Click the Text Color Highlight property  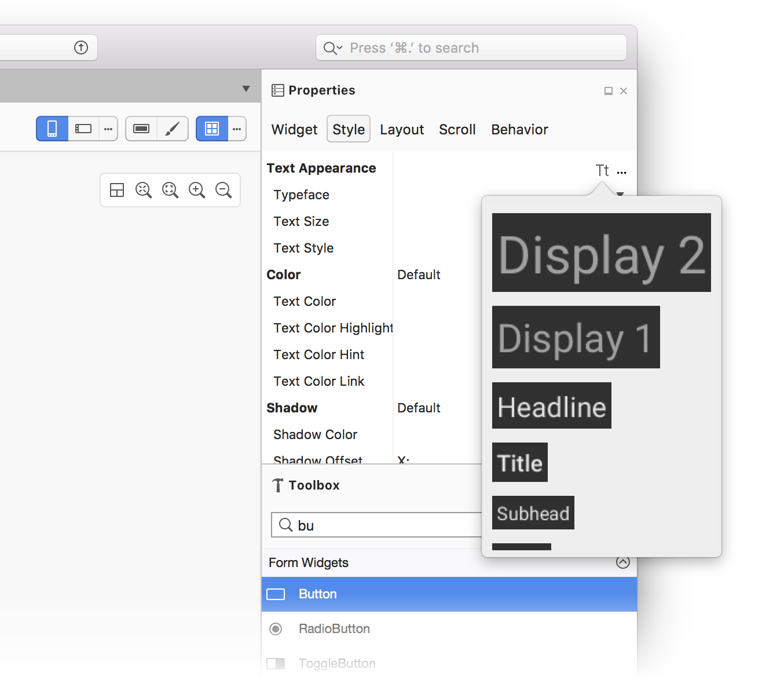[x=333, y=328]
